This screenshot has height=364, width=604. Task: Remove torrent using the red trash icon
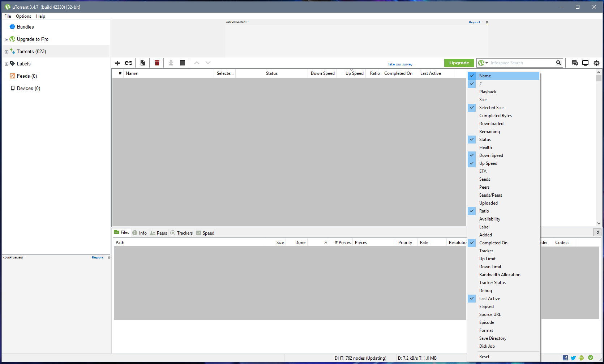[x=157, y=63]
